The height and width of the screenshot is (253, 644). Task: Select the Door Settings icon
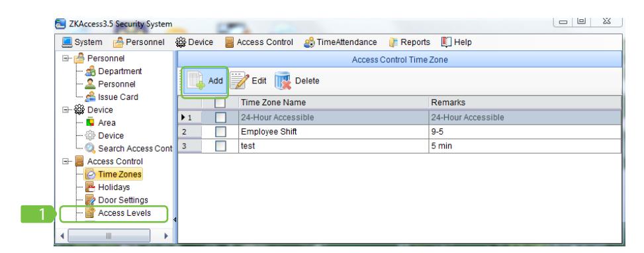(x=91, y=200)
